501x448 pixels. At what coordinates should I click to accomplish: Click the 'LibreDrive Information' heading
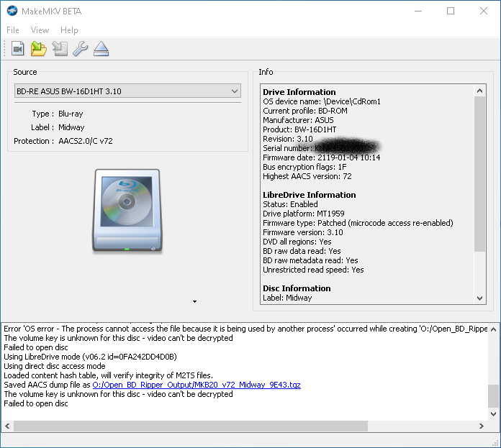310,195
